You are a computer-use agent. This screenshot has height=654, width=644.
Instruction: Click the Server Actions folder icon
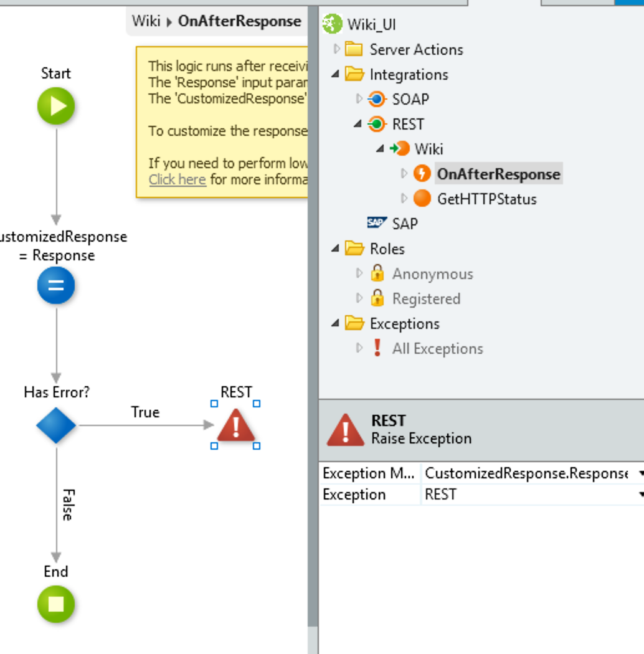[x=354, y=49]
